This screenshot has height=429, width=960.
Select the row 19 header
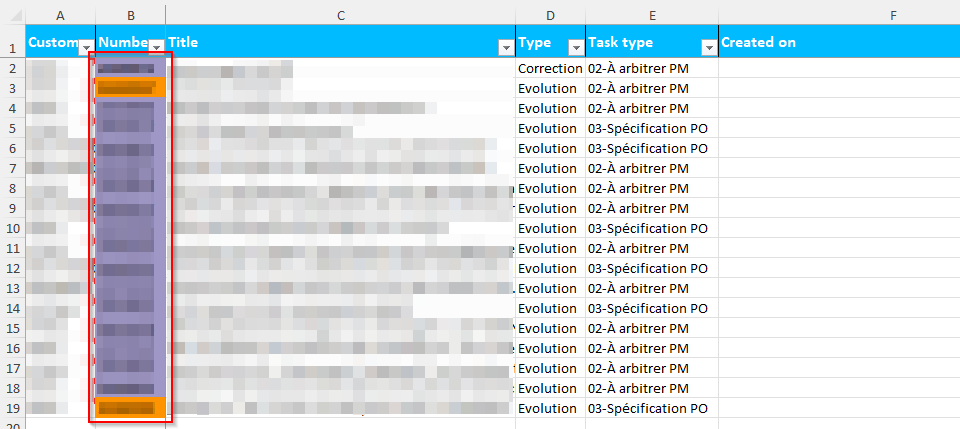[12, 408]
